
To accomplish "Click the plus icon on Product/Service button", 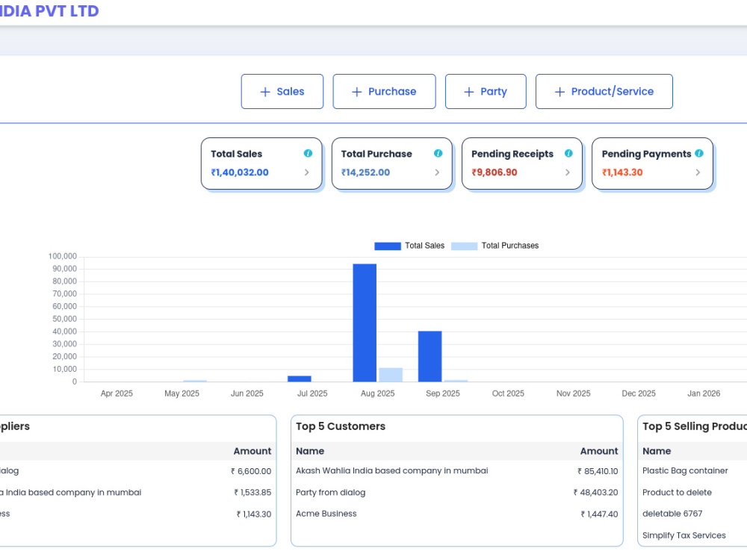I will pos(560,92).
